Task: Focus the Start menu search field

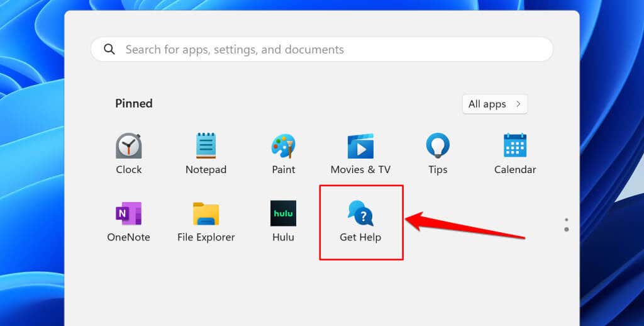Action: pyautogui.click(x=321, y=49)
